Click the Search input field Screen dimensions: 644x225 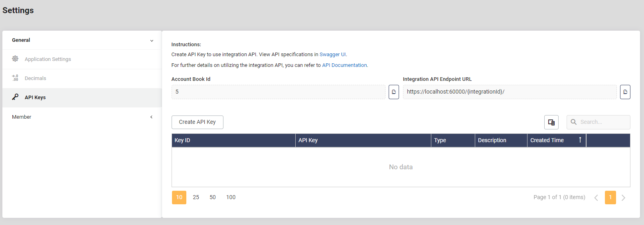(599, 122)
